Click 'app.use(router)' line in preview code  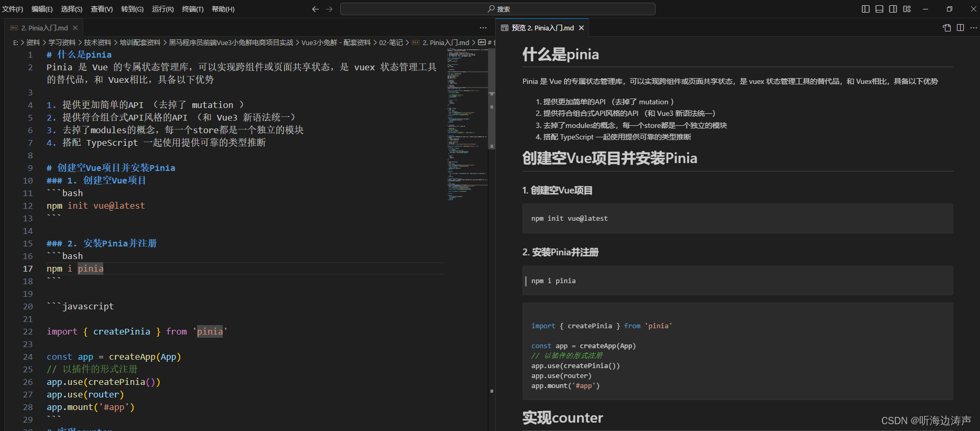click(x=561, y=375)
